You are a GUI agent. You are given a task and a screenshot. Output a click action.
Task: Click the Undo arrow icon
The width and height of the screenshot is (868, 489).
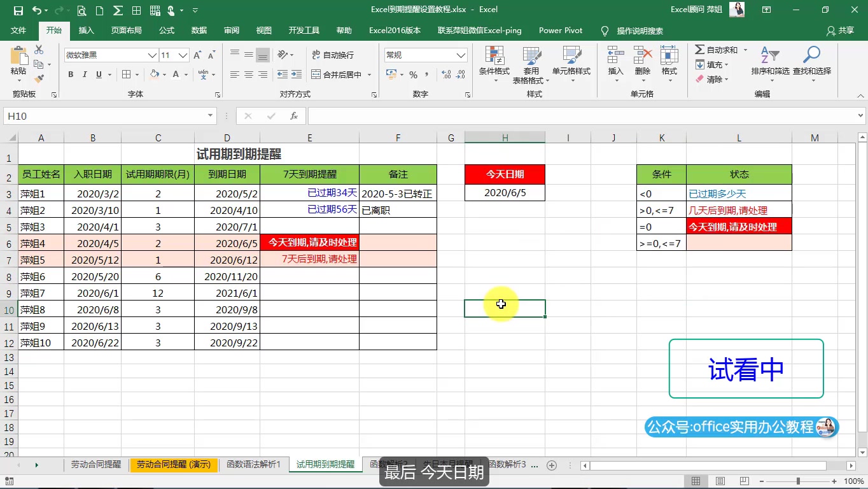(37, 10)
